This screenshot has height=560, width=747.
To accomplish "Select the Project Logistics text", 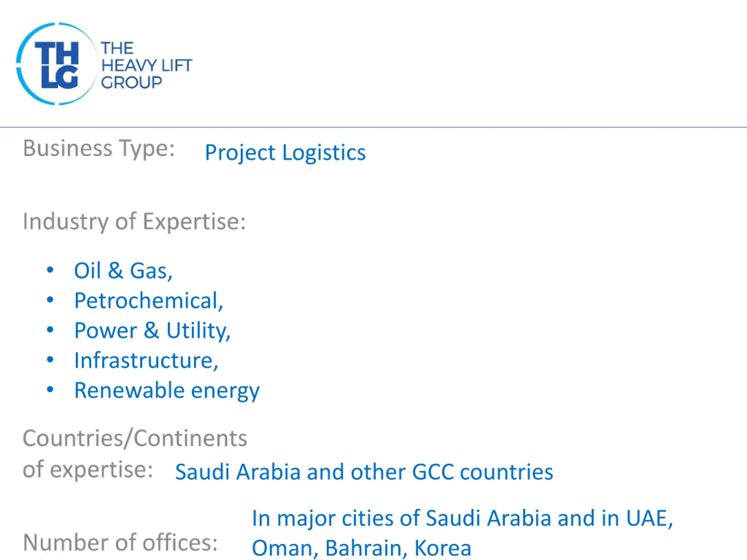I will [x=285, y=153].
